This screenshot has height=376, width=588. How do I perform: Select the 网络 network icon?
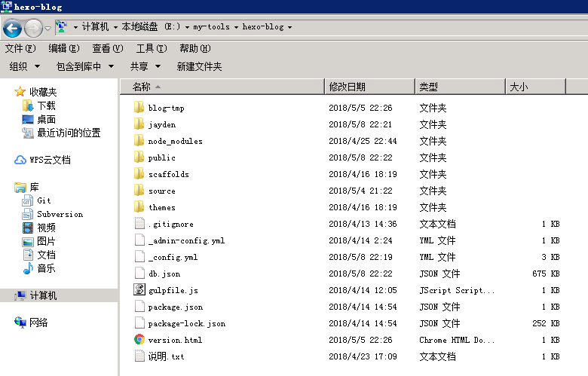pos(20,323)
